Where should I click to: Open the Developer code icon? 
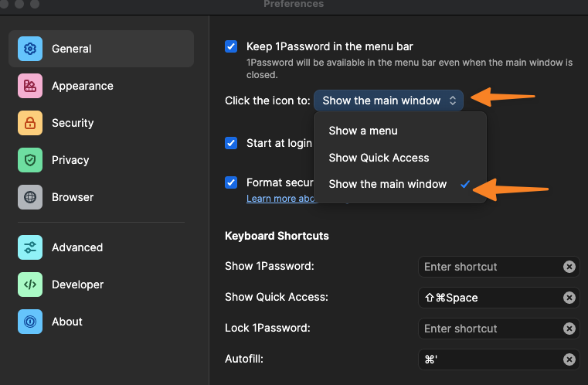pyautogui.click(x=30, y=284)
